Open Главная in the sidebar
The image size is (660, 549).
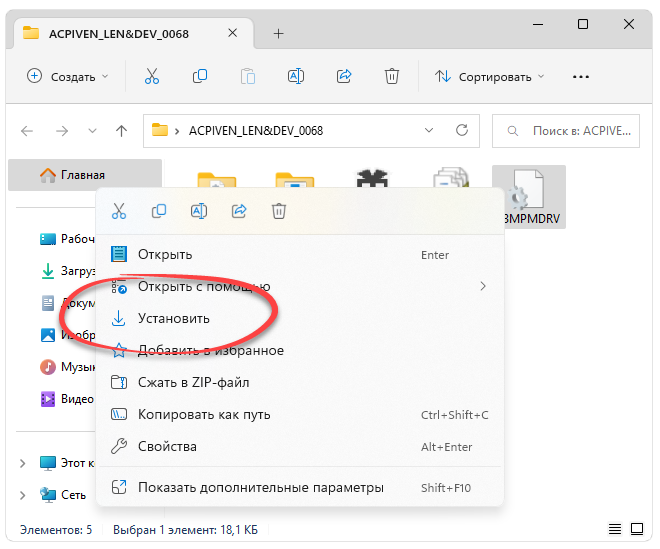[x=85, y=175]
